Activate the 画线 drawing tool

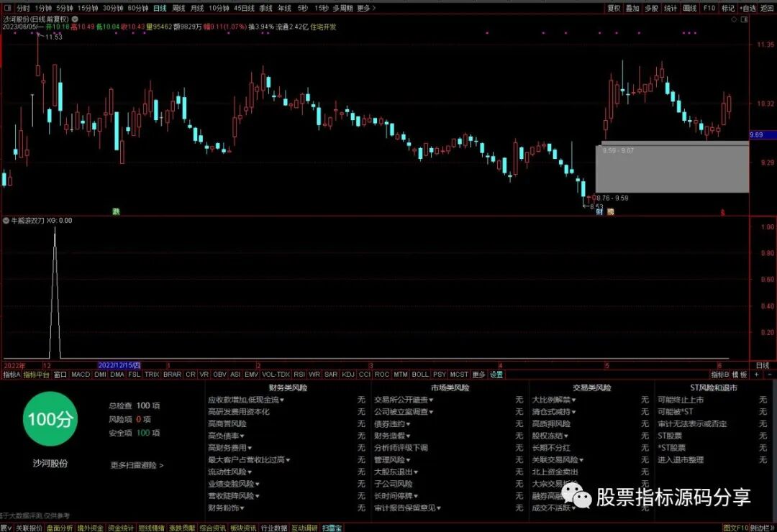pos(690,8)
